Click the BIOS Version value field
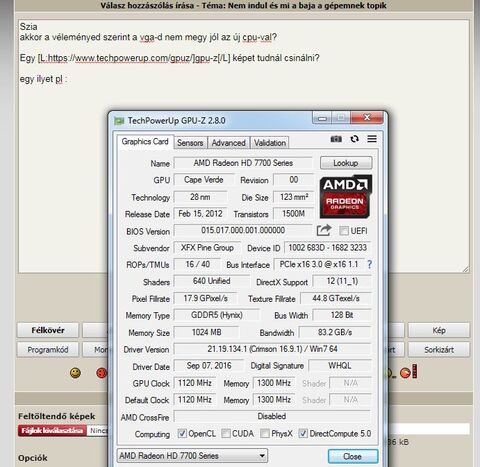The image size is (480, 467). (243, 230)
